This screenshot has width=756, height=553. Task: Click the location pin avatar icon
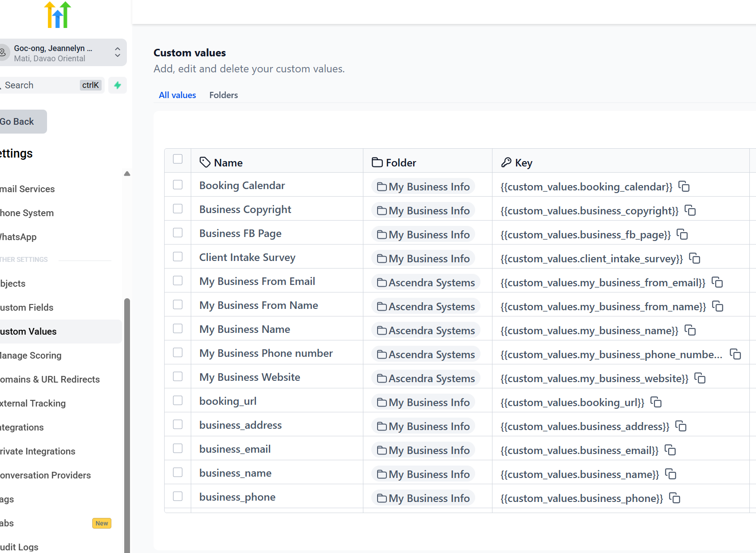[3, 52]
